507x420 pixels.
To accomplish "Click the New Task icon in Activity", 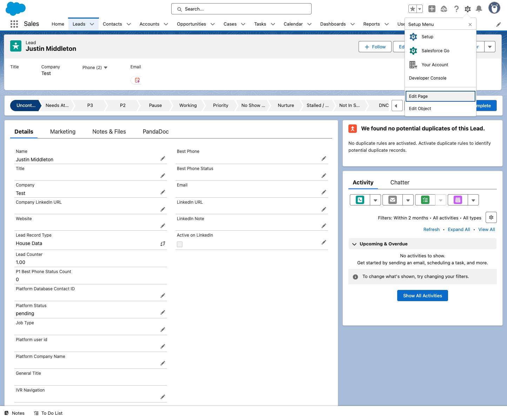I will (425, 200).
